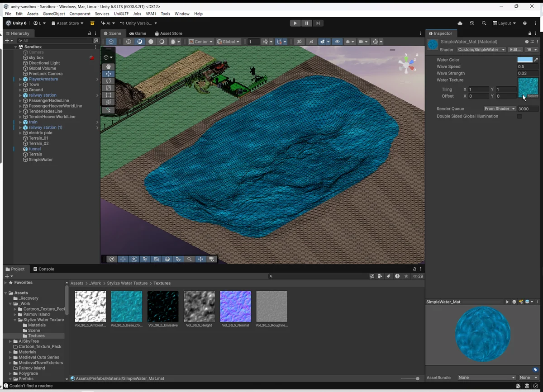Select the Rect transform tool
543x392 pixels.
pyautogui.click(x=109, y=95)
